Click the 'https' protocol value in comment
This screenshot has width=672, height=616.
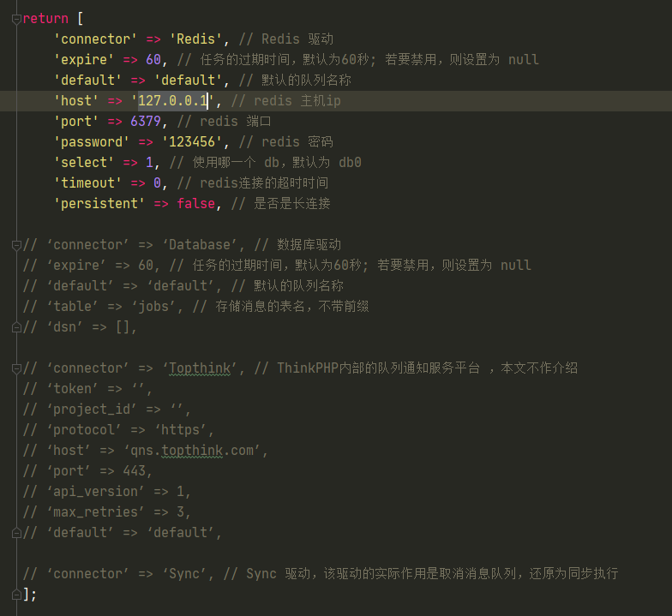point(180,430)
